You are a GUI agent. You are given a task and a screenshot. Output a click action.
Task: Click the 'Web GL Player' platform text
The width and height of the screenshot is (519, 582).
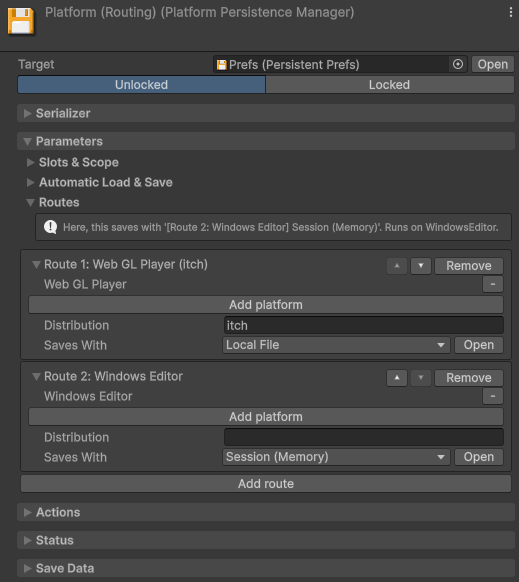(85, 284)
